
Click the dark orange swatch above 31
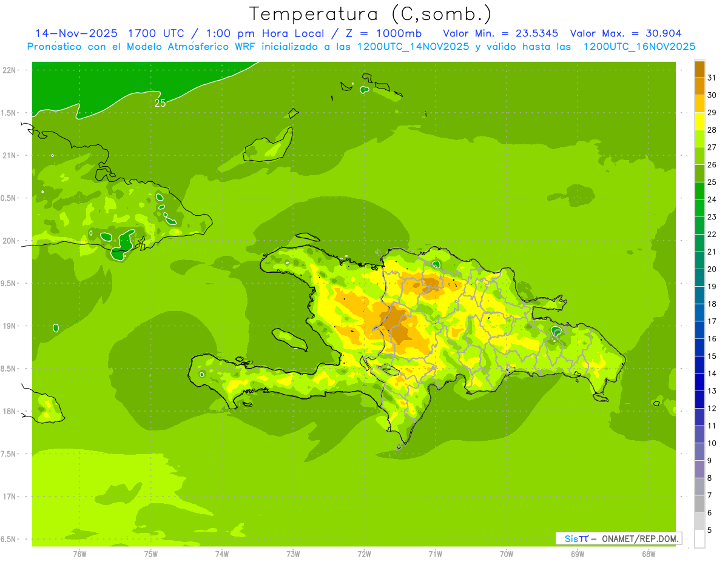click(699, 69)
